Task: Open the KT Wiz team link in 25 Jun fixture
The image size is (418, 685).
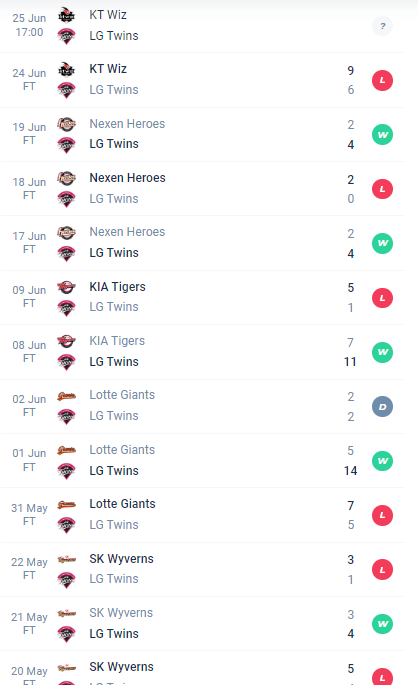Action: point(108,15)
